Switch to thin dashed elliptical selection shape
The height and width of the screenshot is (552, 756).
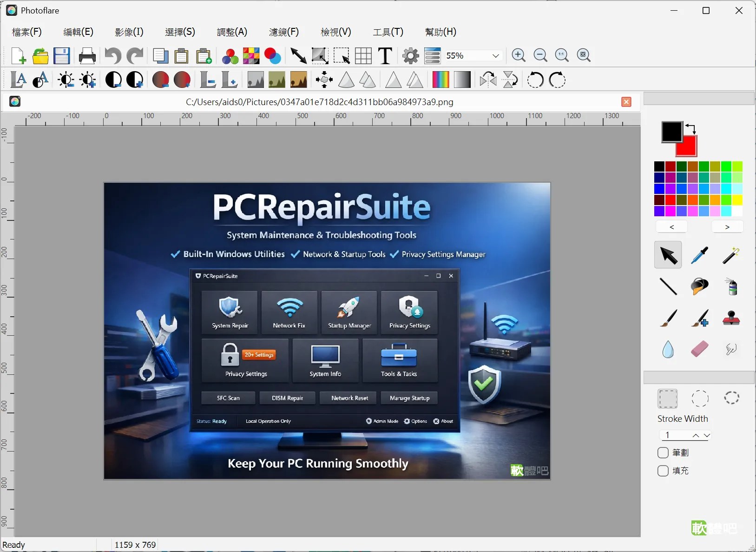[x=700, y=399]
